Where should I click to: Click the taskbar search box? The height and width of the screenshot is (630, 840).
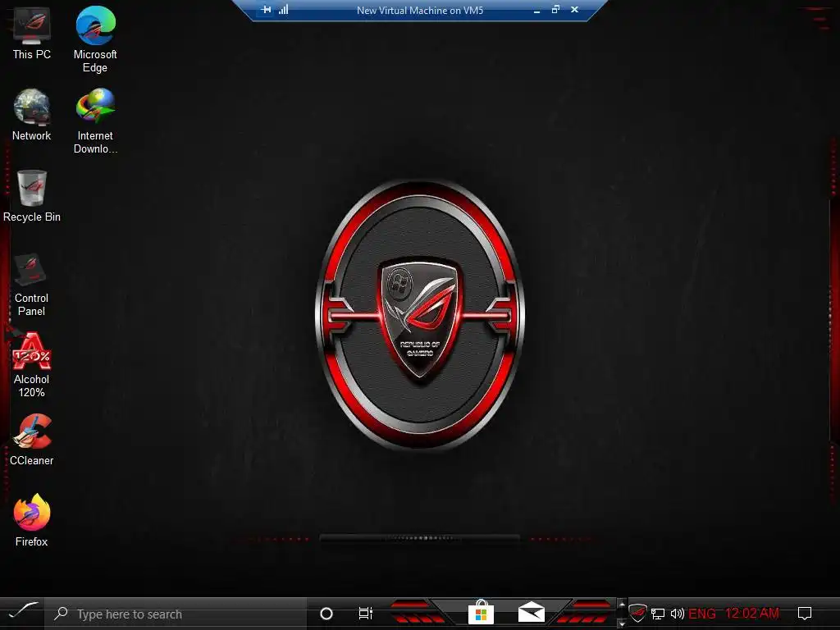point(176,614)
